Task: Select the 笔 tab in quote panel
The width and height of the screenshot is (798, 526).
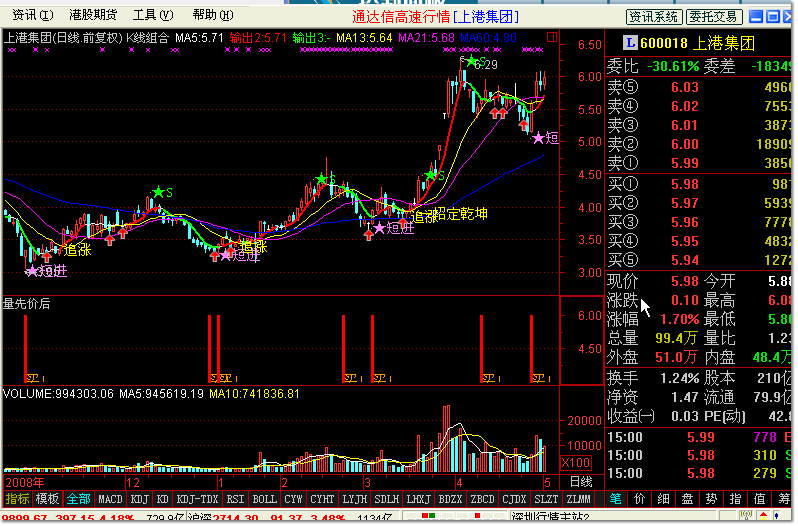Action: pos(615,499)
